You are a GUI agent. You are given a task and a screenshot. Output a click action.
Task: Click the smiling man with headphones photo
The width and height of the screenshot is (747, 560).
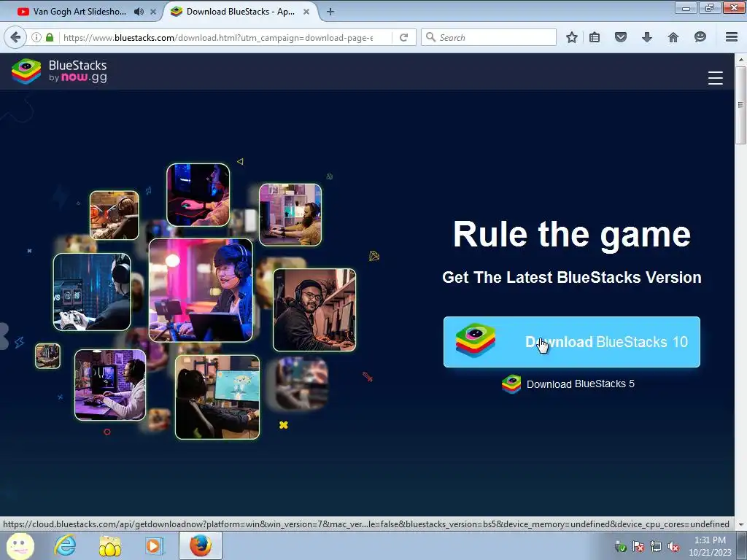[x=314, y=309]
